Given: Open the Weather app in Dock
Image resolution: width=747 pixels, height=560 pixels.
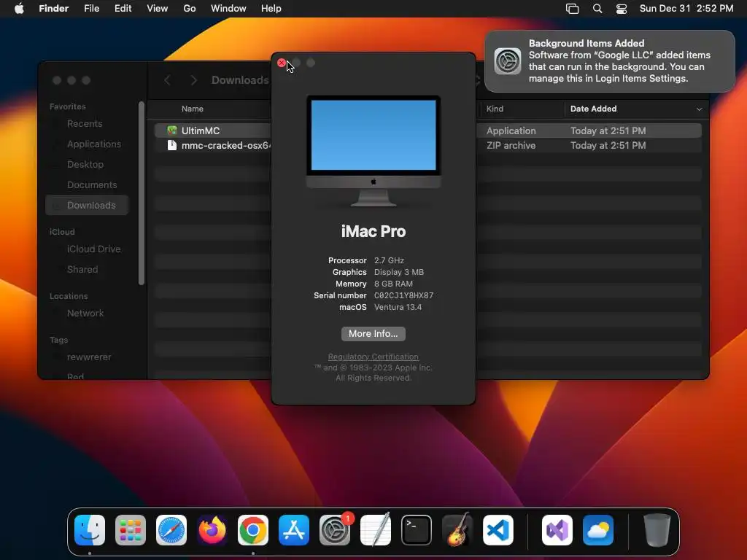Looking at the screenshot, I should (598, 530).
